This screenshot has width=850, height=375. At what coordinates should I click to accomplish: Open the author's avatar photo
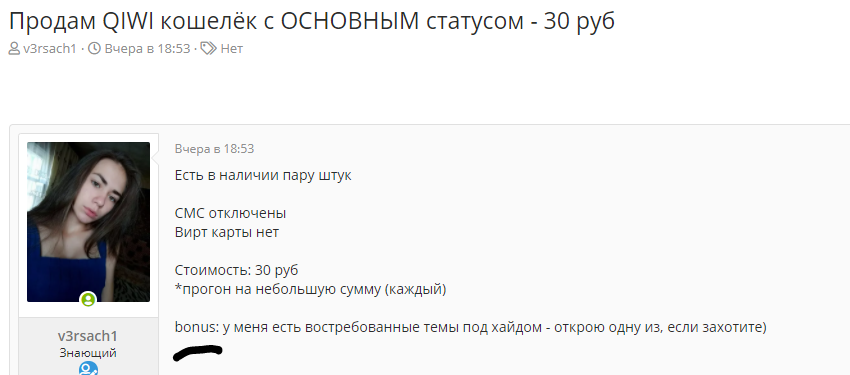(x=88, y=222)
